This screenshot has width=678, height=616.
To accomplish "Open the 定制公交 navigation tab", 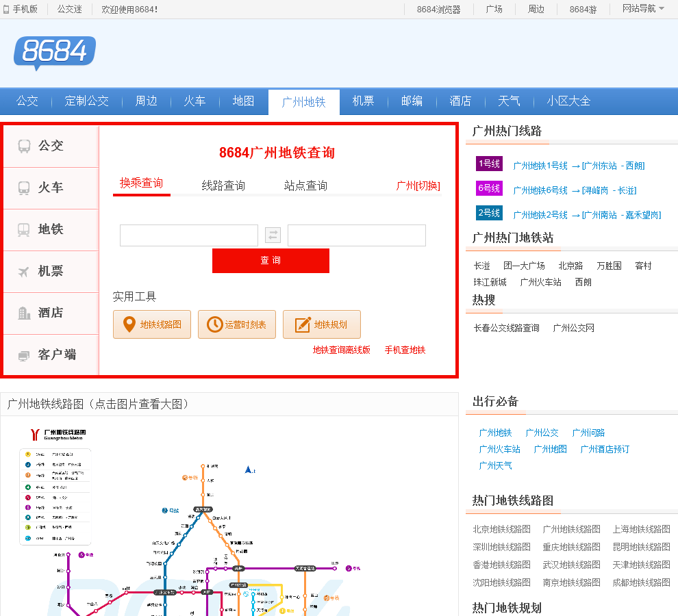I will (86, 101).
